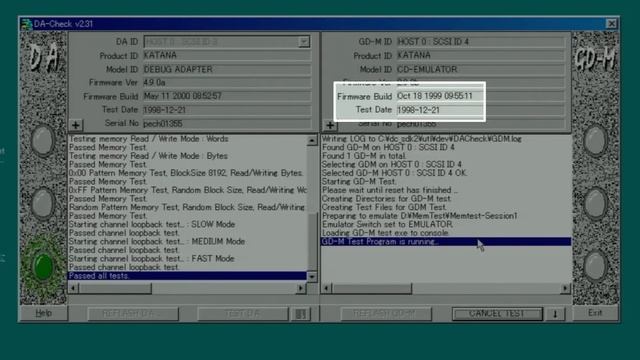Click the DA logo graphic on left panel

pyautogui.click(x=44, y=58)
